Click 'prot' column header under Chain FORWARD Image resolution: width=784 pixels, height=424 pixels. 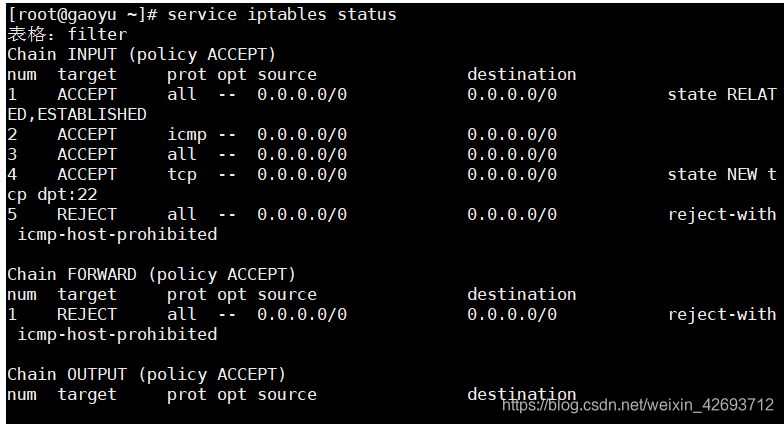[x=187, y=295]
